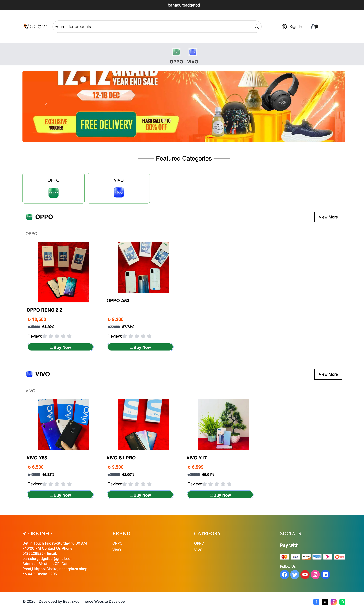Open the VIVO featured category card
This screenshot has height=610, width=364.
[119, 188]
